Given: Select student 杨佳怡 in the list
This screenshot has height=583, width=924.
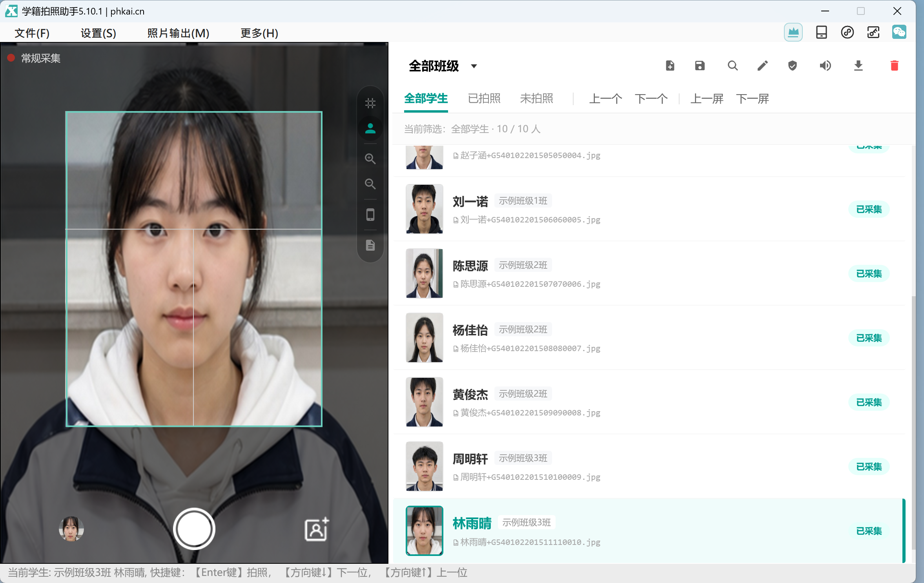Looking at the screenshot, I should [649, 337].
